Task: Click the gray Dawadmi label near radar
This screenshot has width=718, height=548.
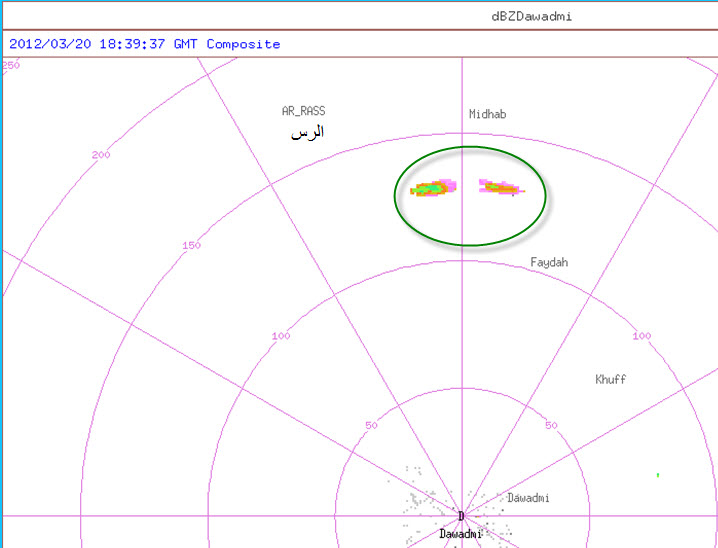Action: point(528,498)
